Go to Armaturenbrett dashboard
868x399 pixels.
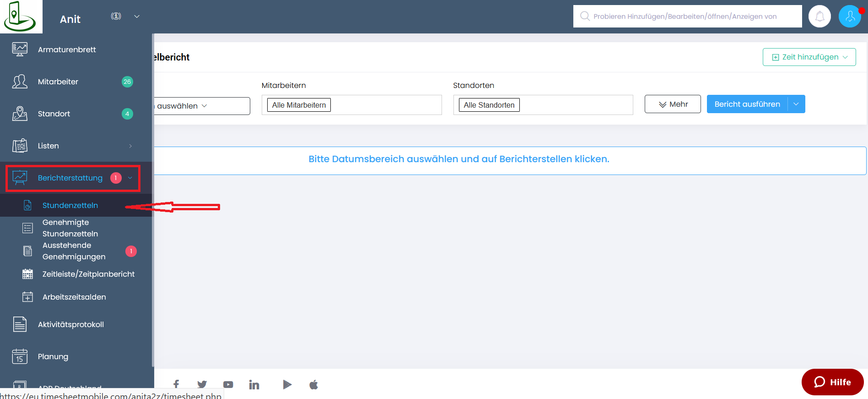tap(67, 49)
